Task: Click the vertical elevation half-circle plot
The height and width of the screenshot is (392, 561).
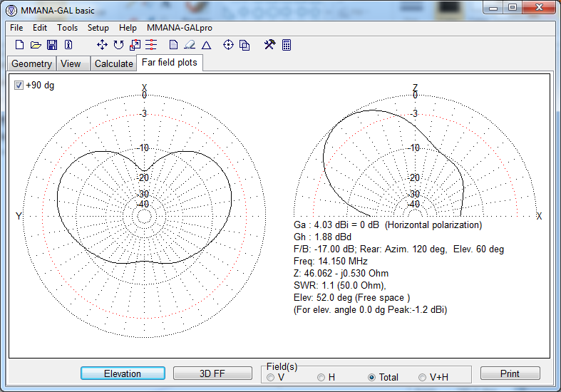Action: click(415, 155)
